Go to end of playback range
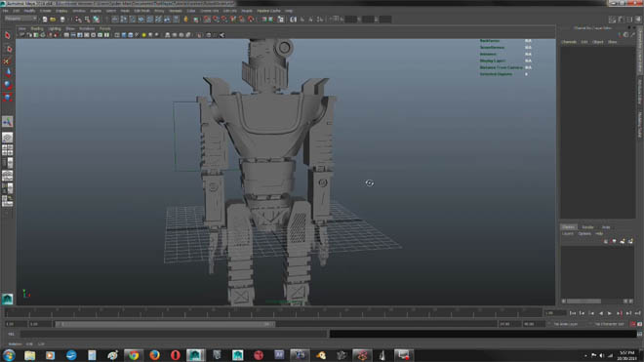The image size is (644, 362). pyautogui.click(x=638, y=313)
